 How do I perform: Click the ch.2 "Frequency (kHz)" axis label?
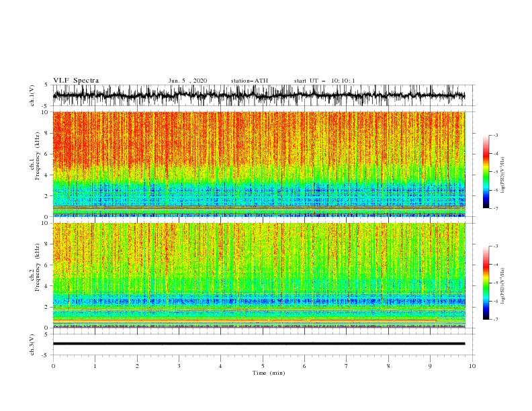click(x=38, y=267)
